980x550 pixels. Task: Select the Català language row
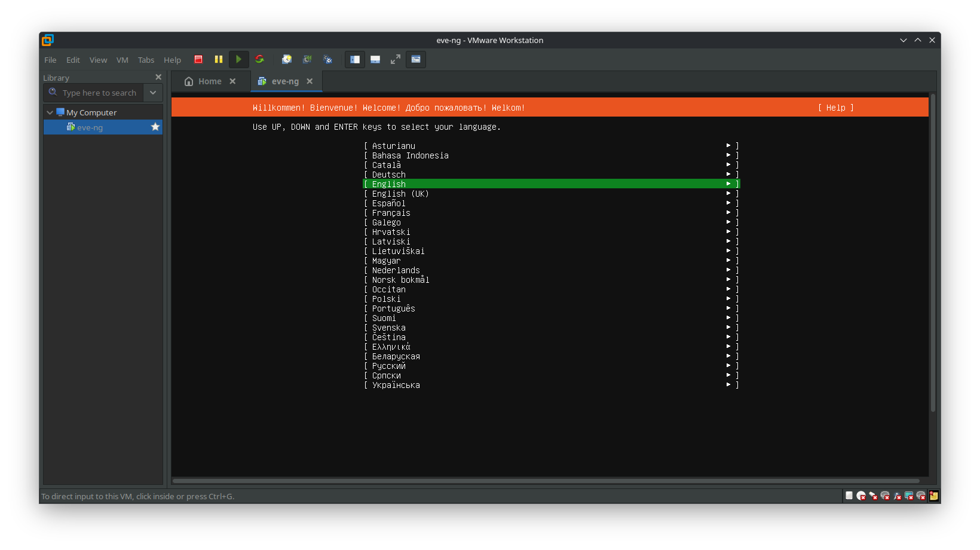click(552, 165)
